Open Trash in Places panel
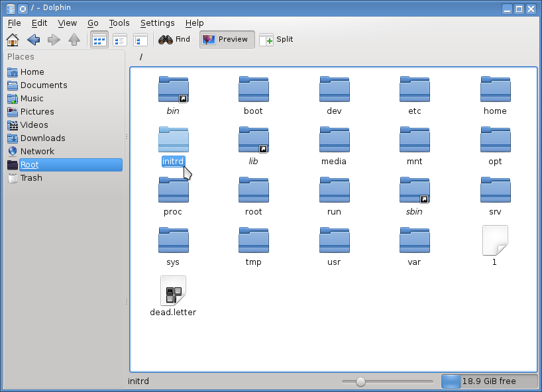This screenshot has width=542, height=392. [x=64, y=178]
